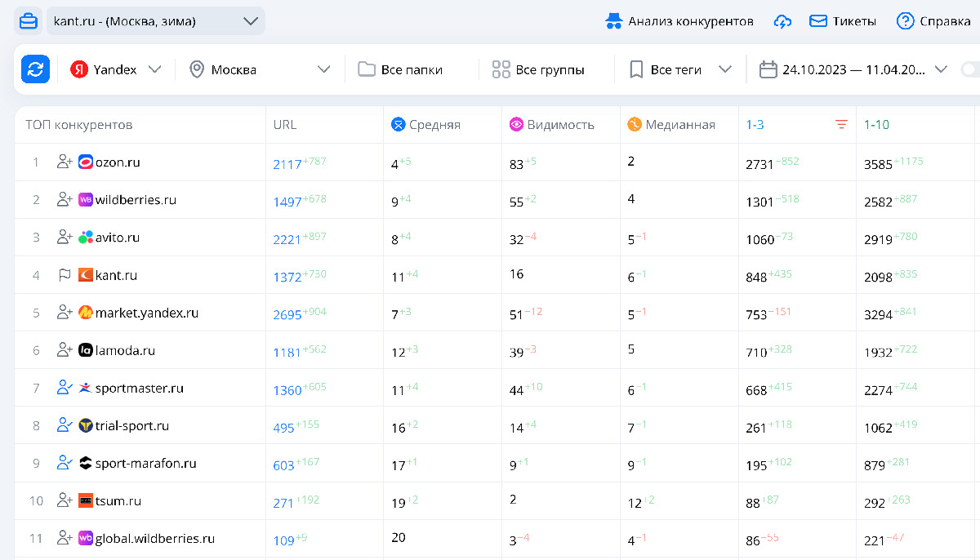980x560 pixels.
Task: Click global.wildberries.ru domain name
Action: coord(155,538)
